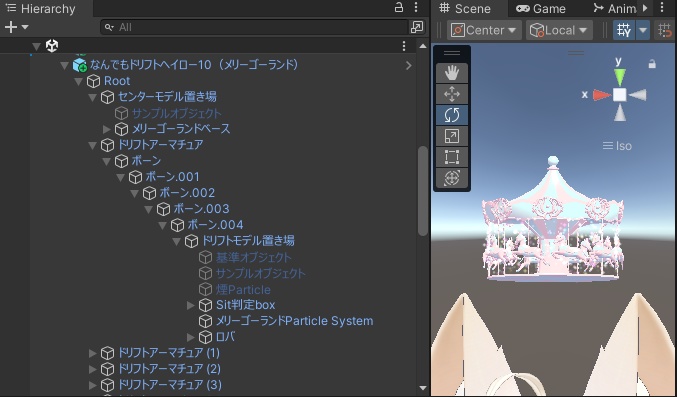
Task: Collapse the scene root foldout
Action: tap(37, 46)
